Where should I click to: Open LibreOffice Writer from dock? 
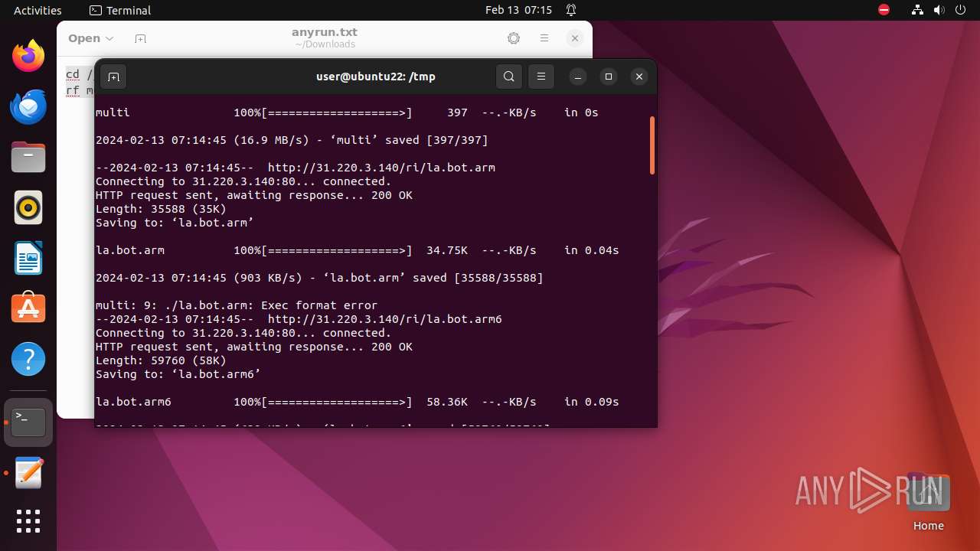click(x=28, y=259)
